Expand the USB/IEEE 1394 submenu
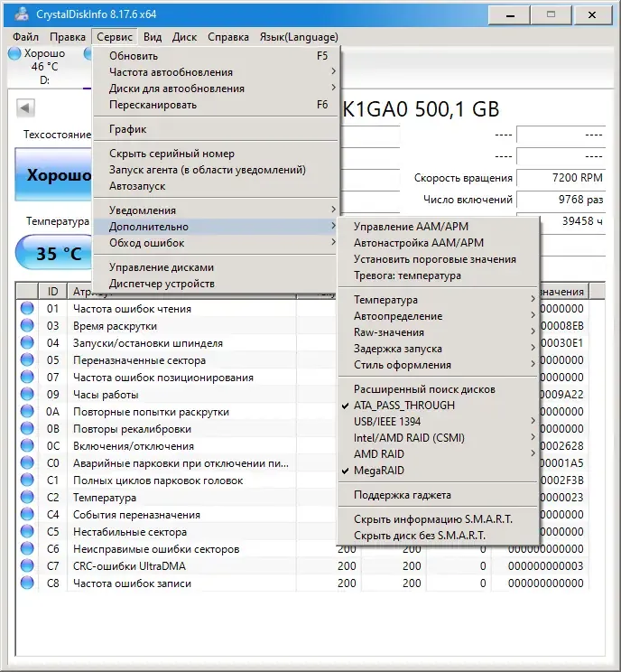Screen dimensions: 621x672 point(438,422)
